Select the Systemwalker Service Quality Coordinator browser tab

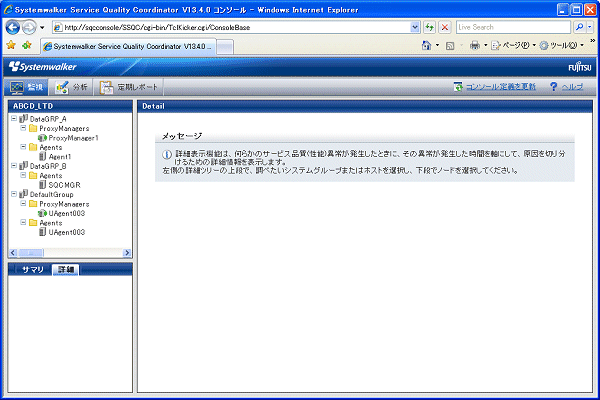(128, 46)
